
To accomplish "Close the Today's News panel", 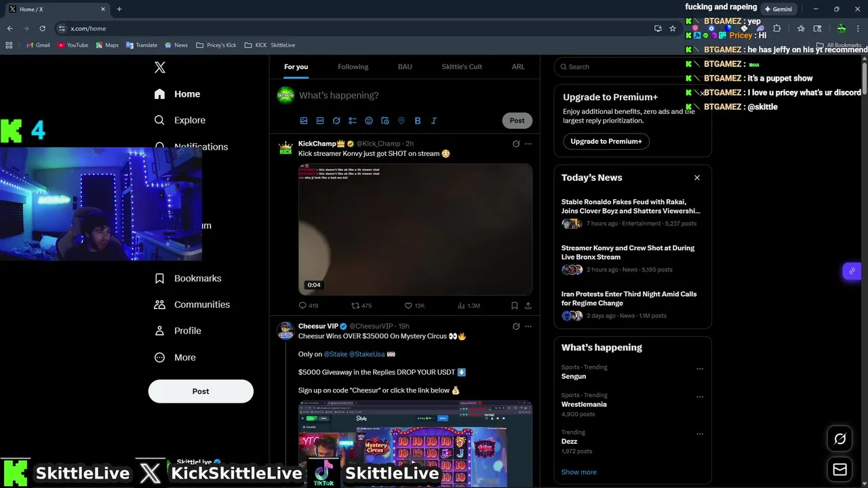I will [x=696, y=178].
